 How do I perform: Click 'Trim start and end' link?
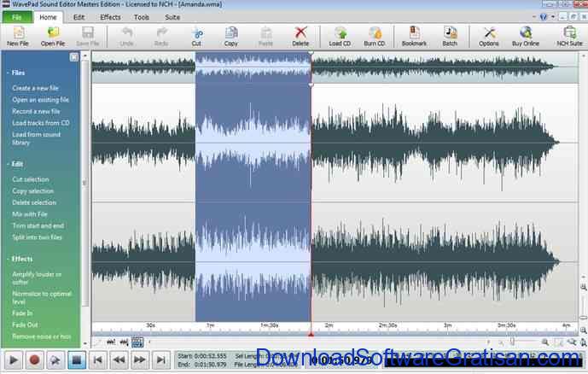coord(38,225)
